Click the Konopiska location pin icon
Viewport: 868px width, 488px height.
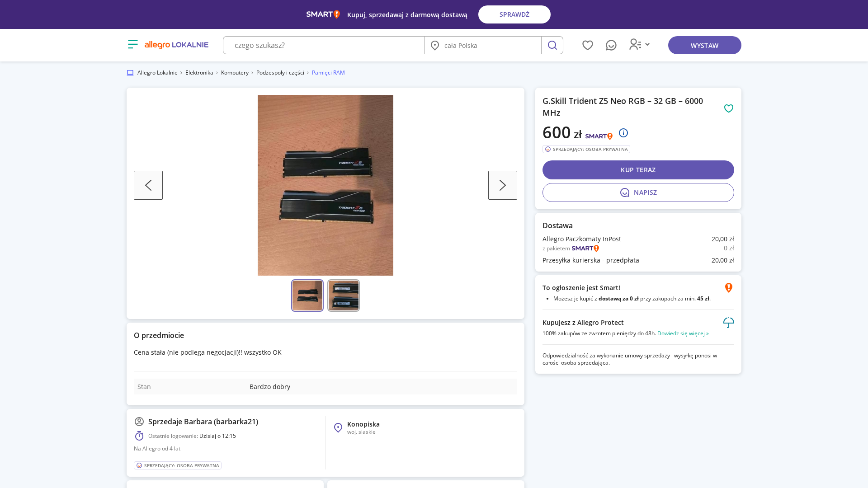[x=338, y=428]
